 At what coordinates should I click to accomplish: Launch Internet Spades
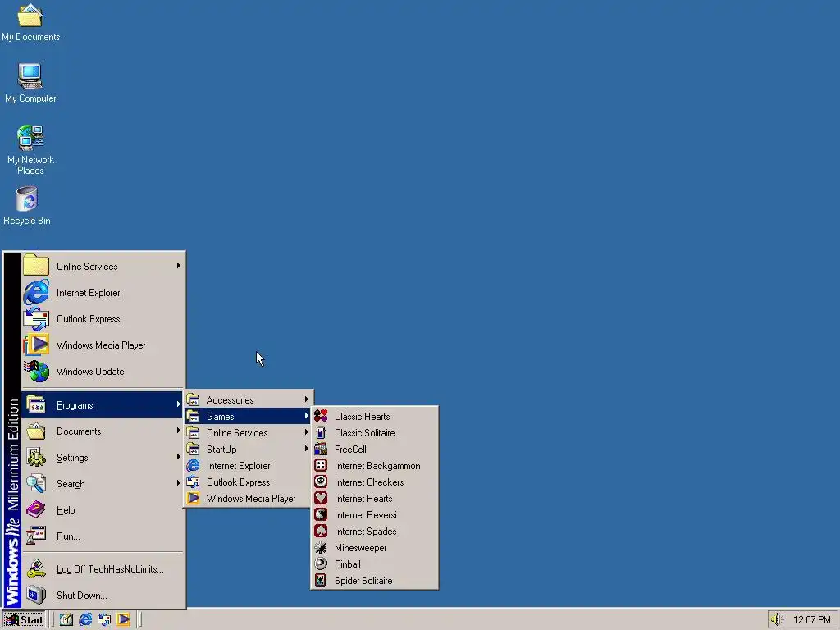[x=374, y=531]
